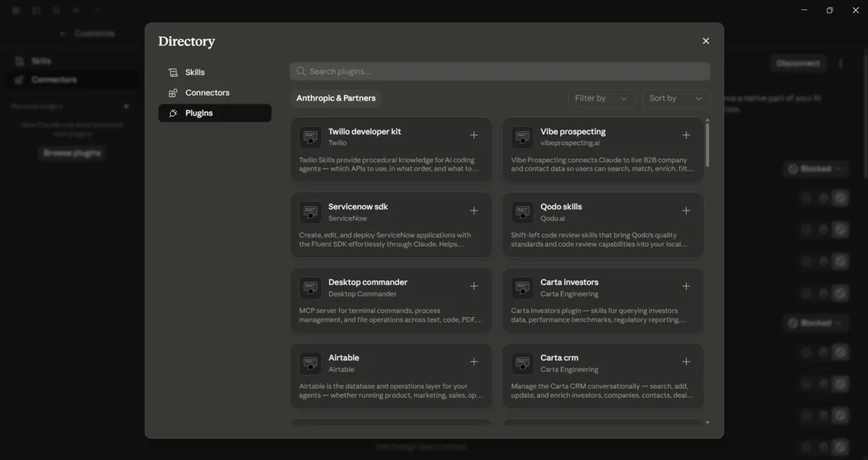This screenshot has width=868, height=460.
Task: Click the Directory heading
Action: (x=187, y=41)
